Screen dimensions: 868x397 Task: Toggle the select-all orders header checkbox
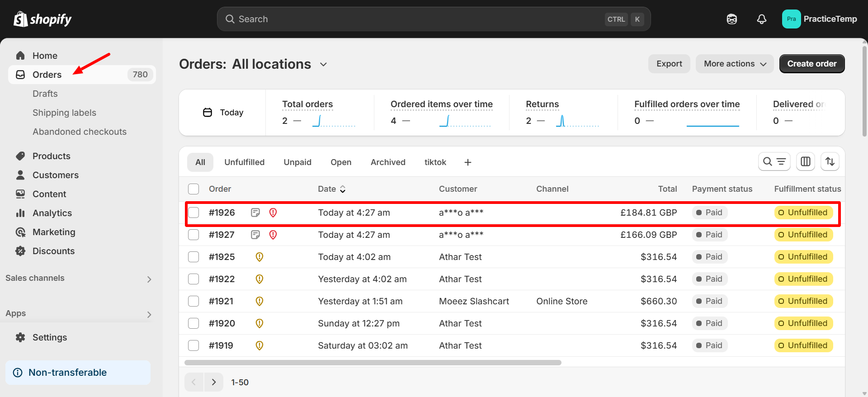[x=193, y=189]
